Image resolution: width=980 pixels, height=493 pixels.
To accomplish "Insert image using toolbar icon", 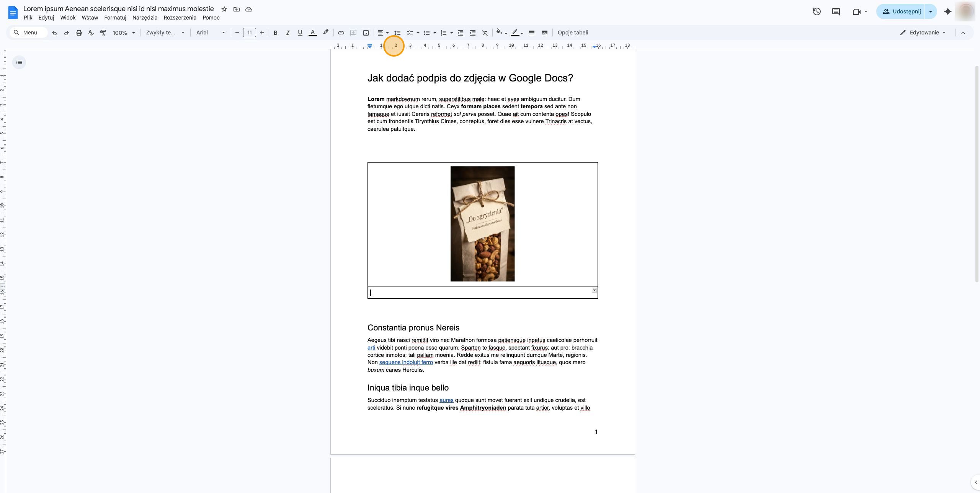I will 366,33.
